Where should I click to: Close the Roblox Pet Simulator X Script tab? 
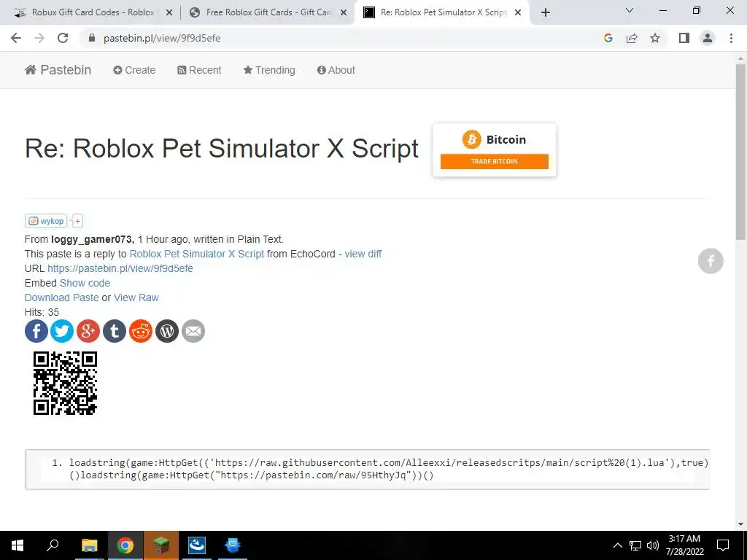coord(518,13)
